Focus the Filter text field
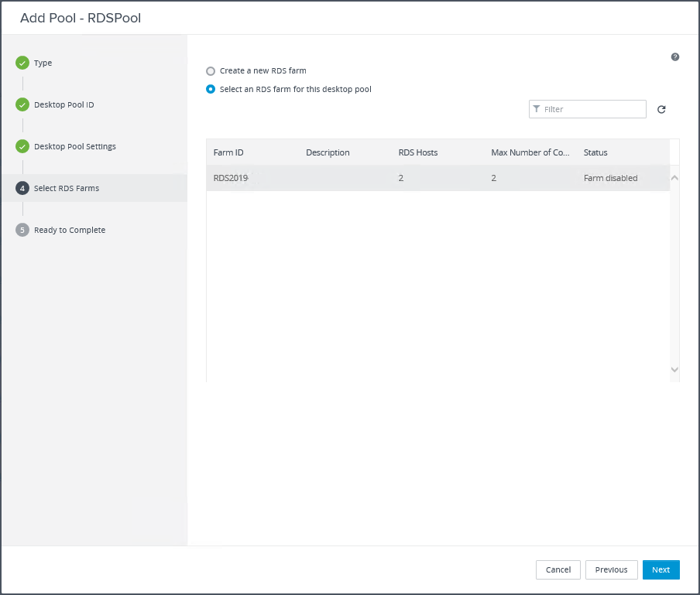The height and width of the screenshot is (595, 700). [592, 110]
